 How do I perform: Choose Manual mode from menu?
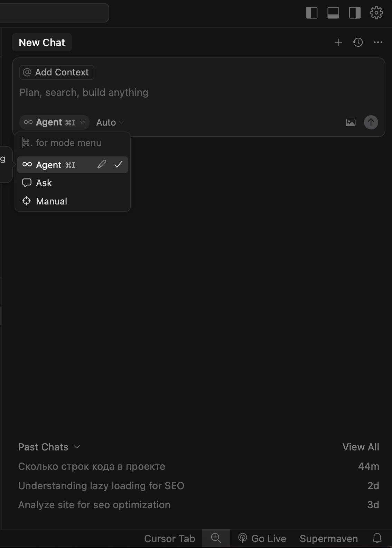click(x=52, y=201)
